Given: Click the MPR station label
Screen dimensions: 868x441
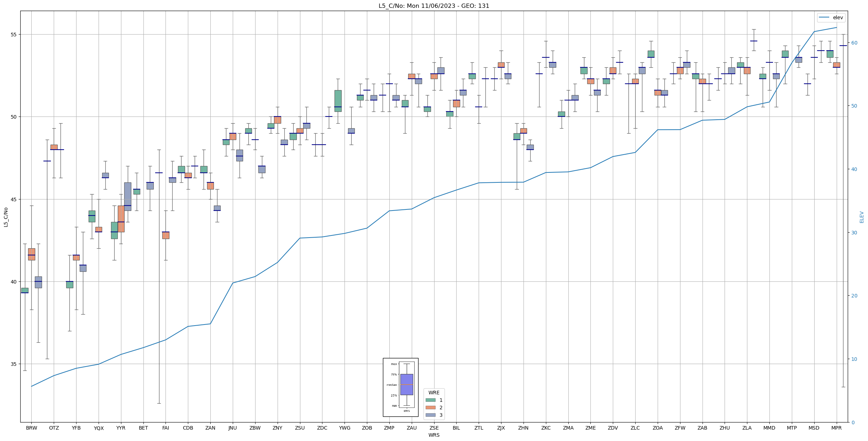Looking at the screenshot, I should [x=837, y=428].
